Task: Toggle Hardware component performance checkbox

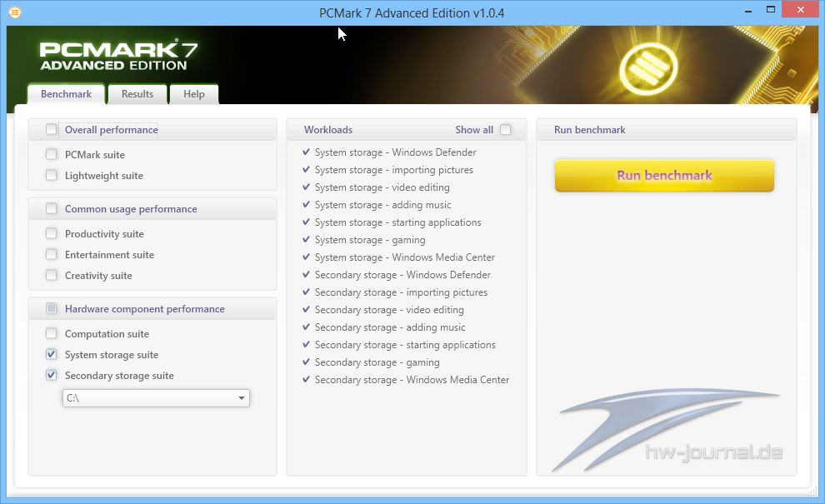Action: point(51,308)
